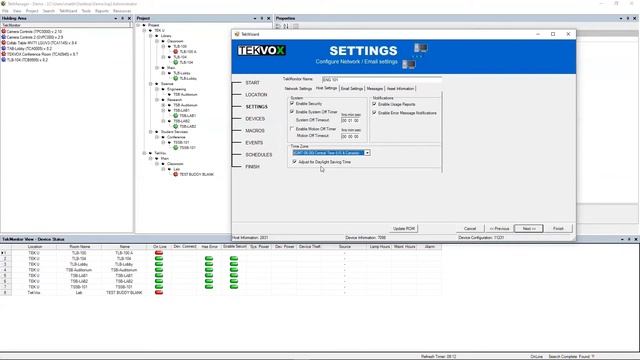Image resolution: width=640 pixels, height=360 pixels.
Task: Toggle Adjust for Daylight Saving Time checkbox
Action: [x=294, y=162]
